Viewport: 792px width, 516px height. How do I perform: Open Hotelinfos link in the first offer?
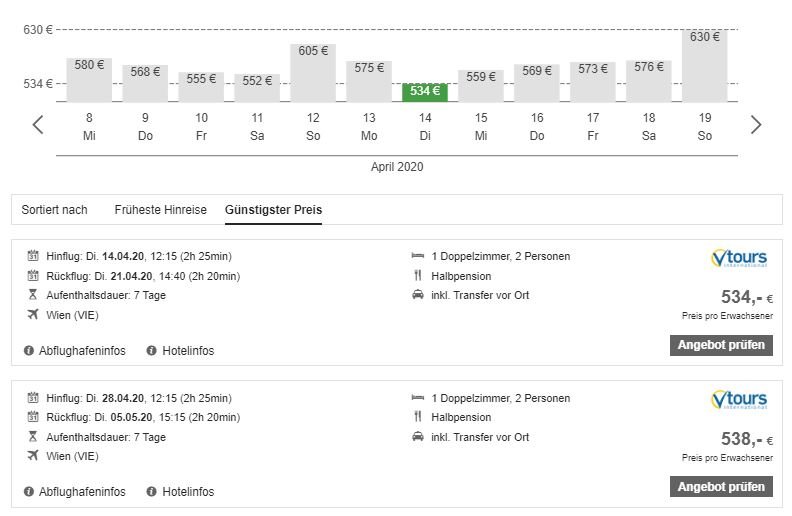tap(188, 351)
